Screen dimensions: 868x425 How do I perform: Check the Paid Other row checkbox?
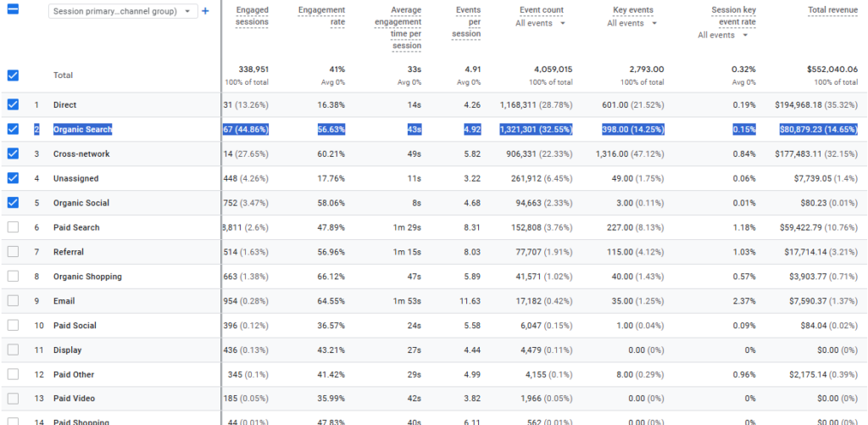[13, 374]
